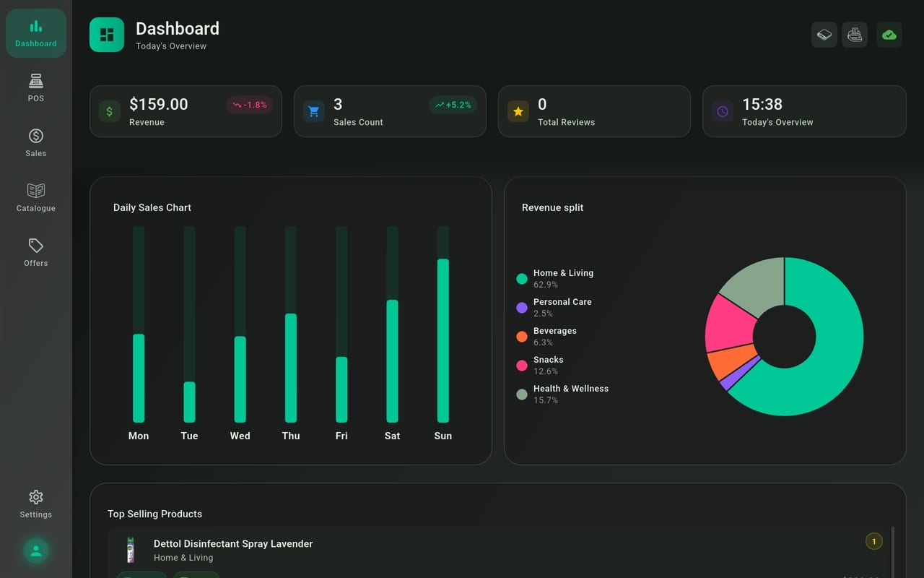
Task: Click the 'Total Reviews' label
Action: pyautogui.click(x=567, y=122)
